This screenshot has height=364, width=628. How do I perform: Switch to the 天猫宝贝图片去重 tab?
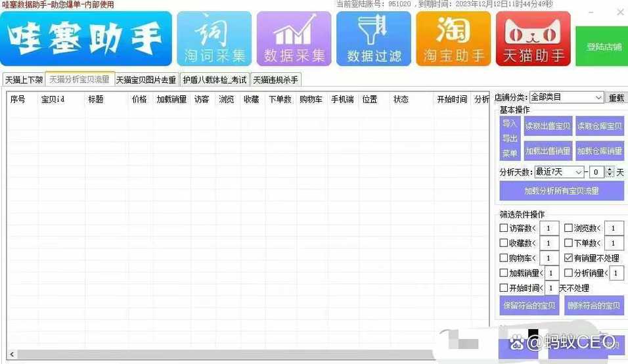point(146,80)
